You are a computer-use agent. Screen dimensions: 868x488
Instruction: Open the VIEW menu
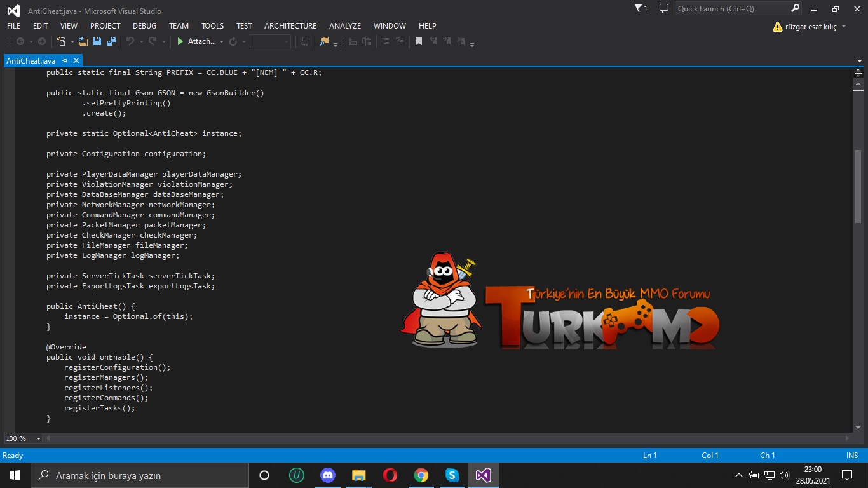pyautogui.click(x=69, y=26)
